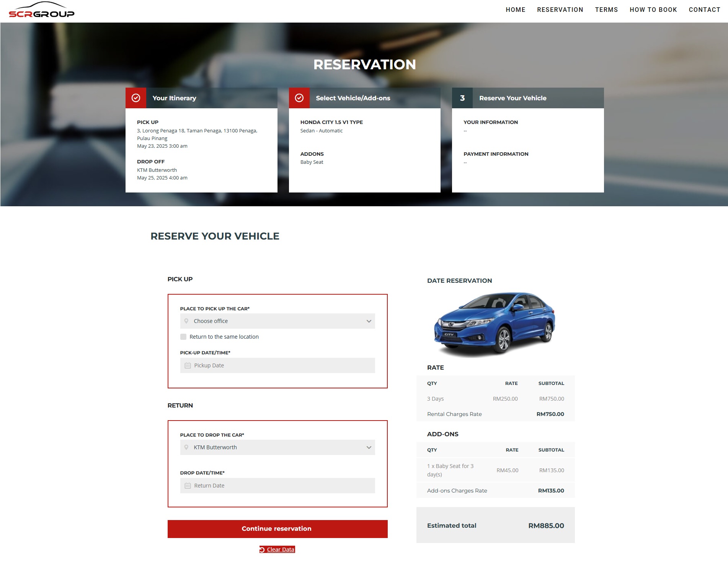The width and height of the screenshot is (728, 574).
Task: Open the How To Book page
Action: [x=653, y=10]
